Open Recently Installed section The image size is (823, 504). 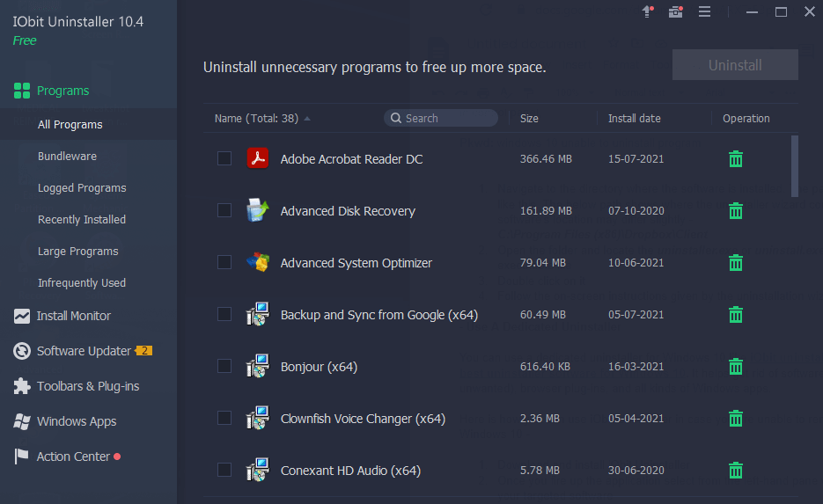[81, 220]
